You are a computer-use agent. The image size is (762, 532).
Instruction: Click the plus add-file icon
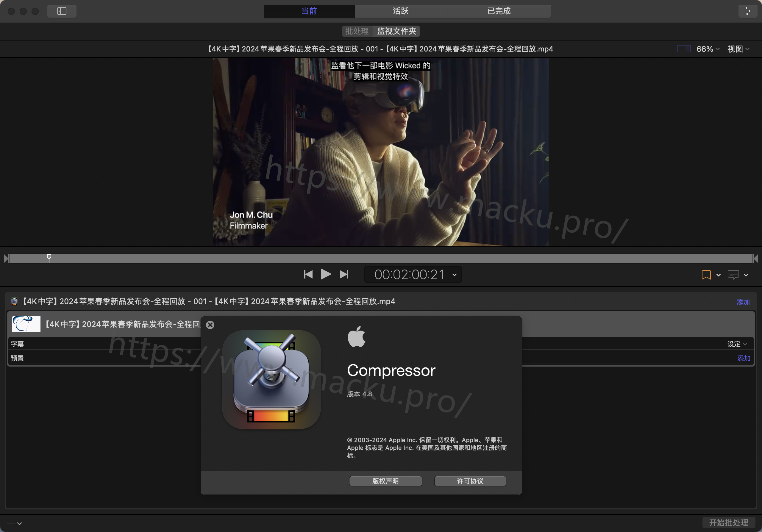[11, 523]
